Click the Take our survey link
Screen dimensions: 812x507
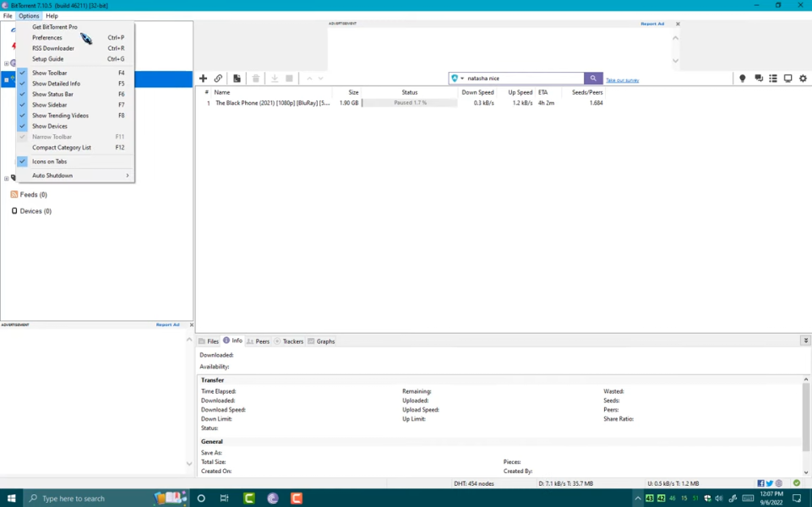tap(623, 80)
